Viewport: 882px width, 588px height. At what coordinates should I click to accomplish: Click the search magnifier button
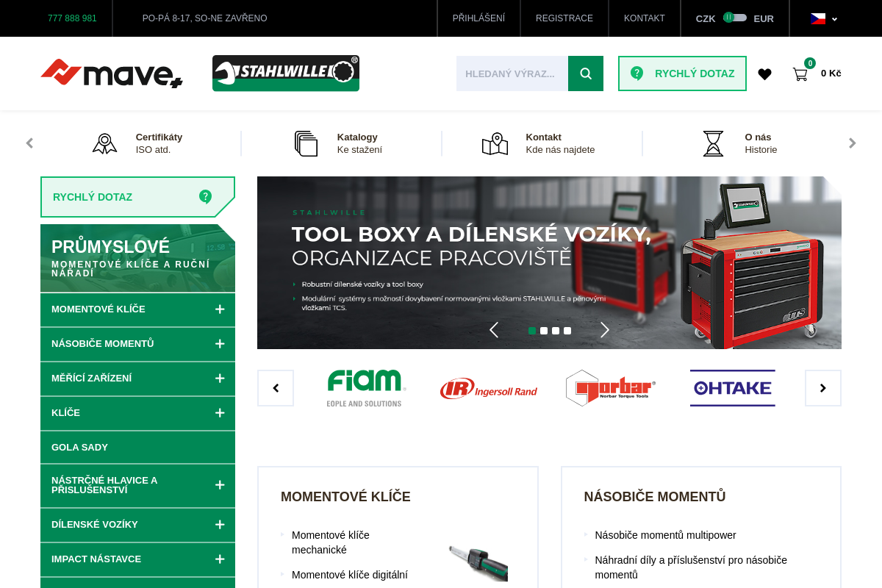tap(586, 73)
